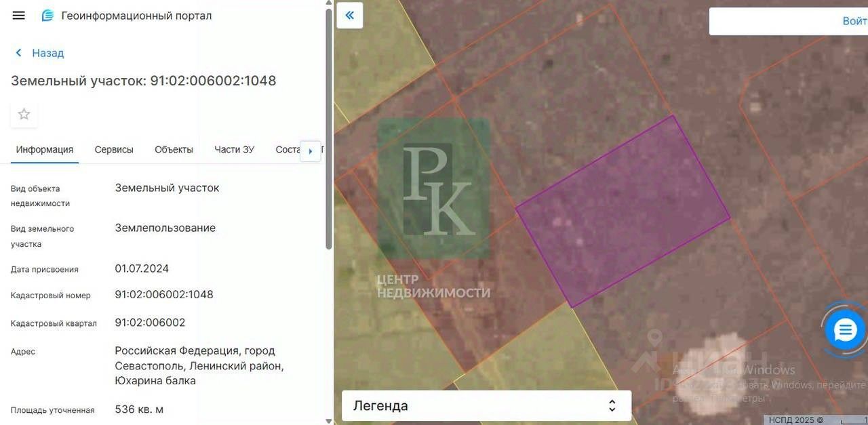The width and height of the screenshot is (868, 425).
Task: Click the highlighted purple parcel on the map
Action: coord(623,211)
